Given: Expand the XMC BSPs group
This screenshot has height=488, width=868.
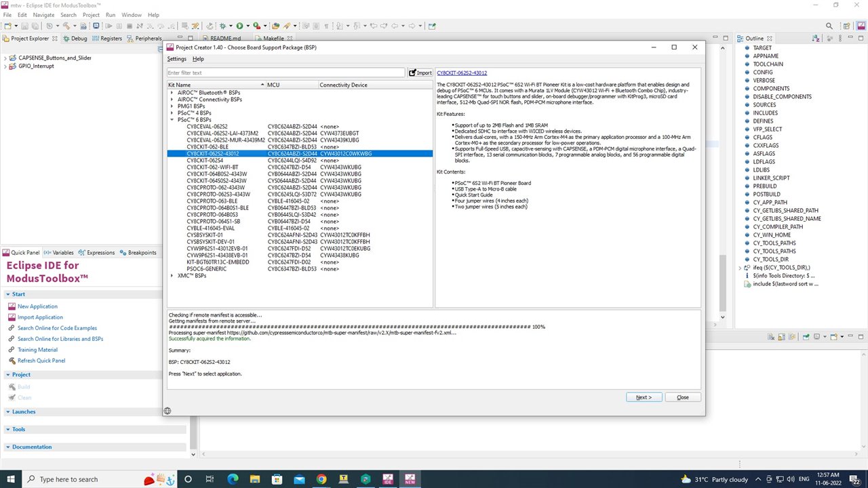Looking at the screenshot, I should click(172, 276).
